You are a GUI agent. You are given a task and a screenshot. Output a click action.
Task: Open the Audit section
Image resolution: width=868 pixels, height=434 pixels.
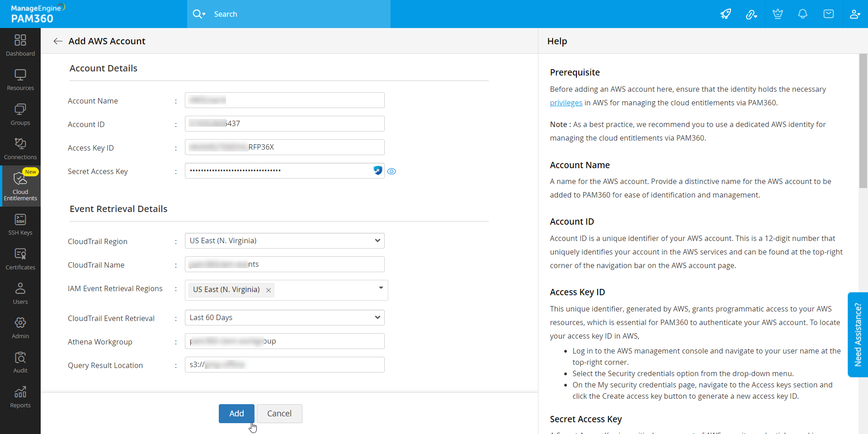point(20,362)
